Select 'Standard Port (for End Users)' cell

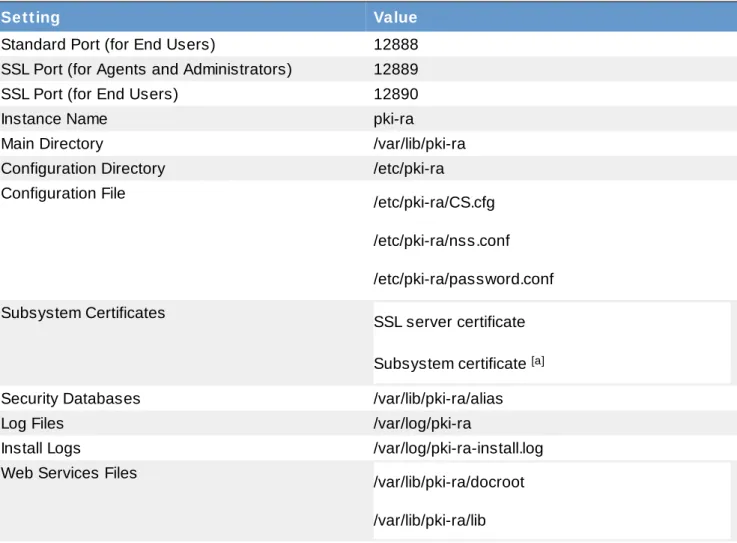[x=108, y=45]
